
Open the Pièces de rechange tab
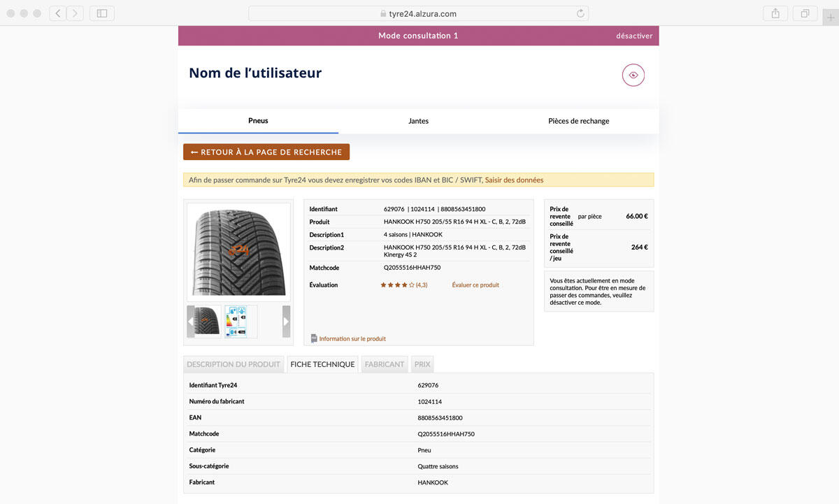(x=578, y=121)
